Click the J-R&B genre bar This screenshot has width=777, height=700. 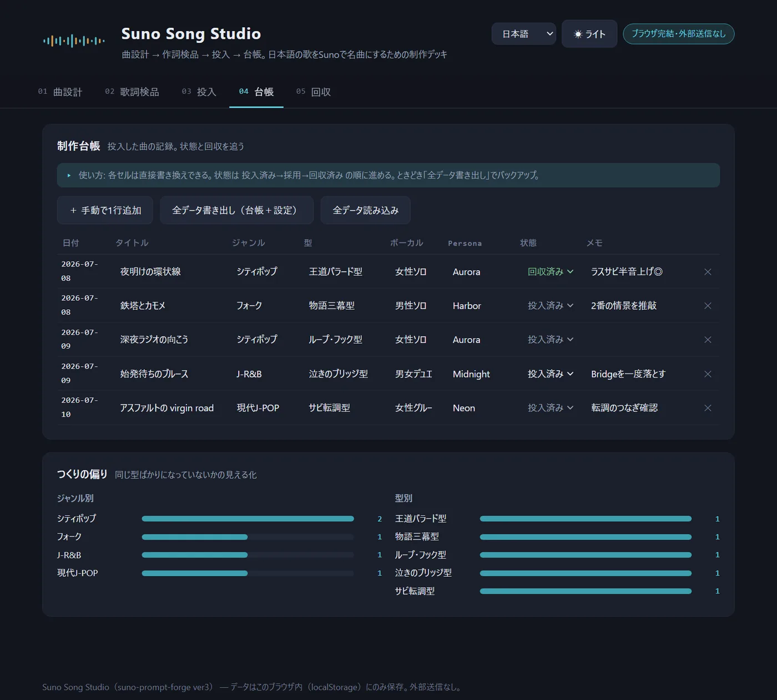tap(248, 555)
